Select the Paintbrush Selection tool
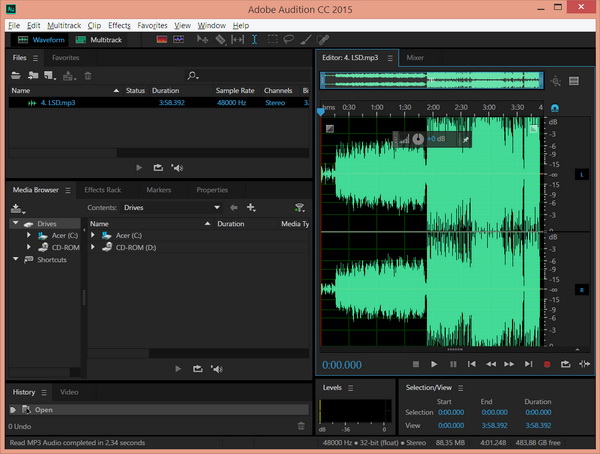The height and width of the screenshot is (454, 600). click(x=306, y=39)
